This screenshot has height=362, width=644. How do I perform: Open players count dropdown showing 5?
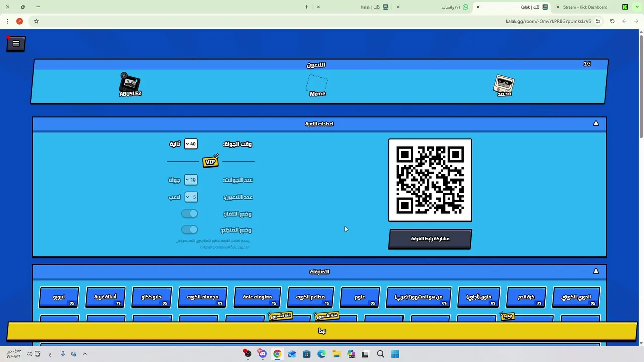(x=191, y=197)
